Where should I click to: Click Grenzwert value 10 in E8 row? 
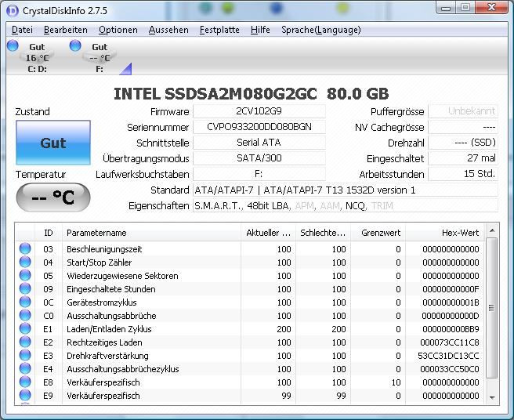coord(396,382)
